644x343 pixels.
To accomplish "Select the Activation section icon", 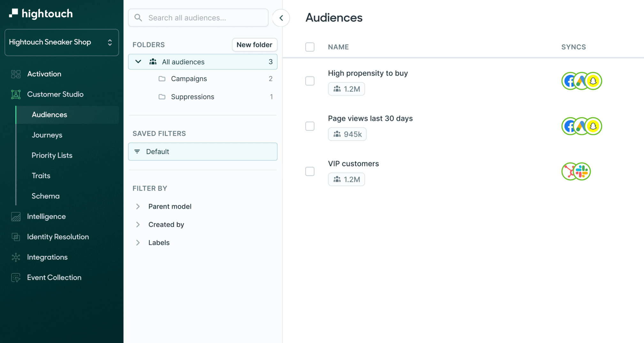I will click(15, 74).
